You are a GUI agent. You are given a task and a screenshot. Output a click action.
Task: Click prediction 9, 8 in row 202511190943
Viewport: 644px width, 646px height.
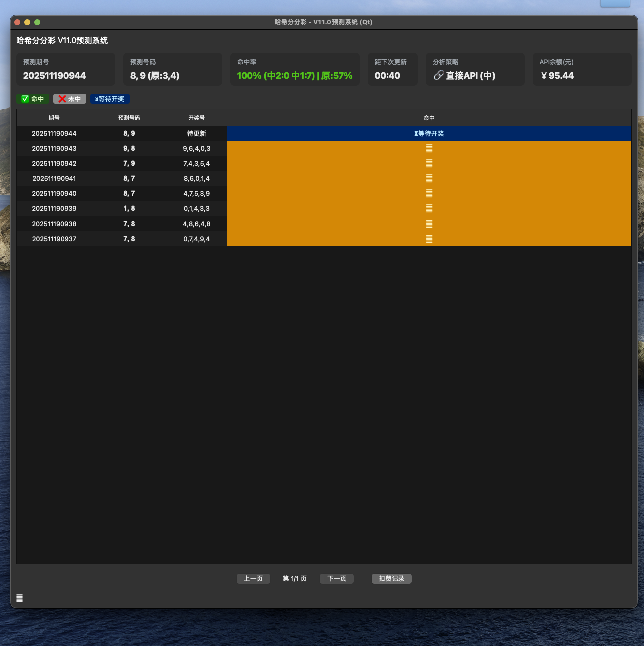(x=129, y=148)
